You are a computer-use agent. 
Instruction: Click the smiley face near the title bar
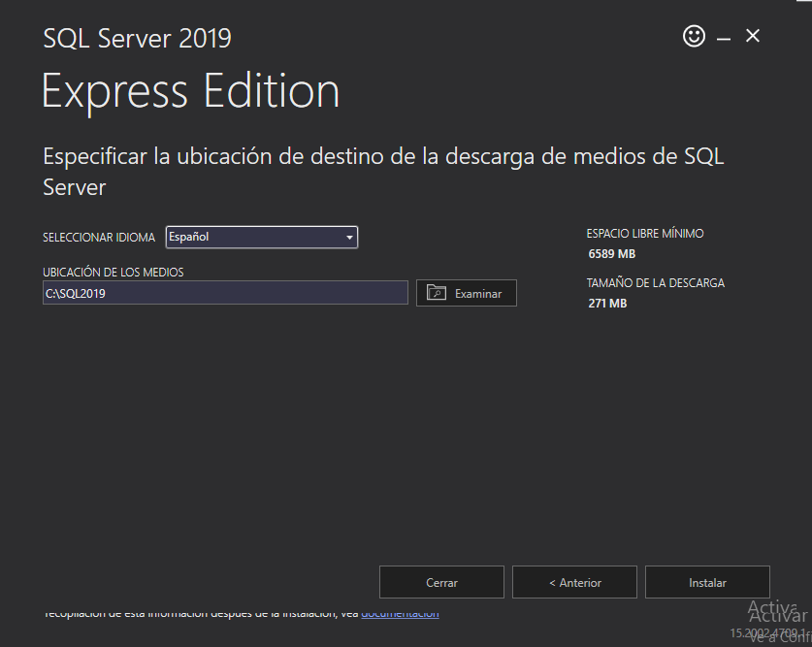tap(694, 36)
